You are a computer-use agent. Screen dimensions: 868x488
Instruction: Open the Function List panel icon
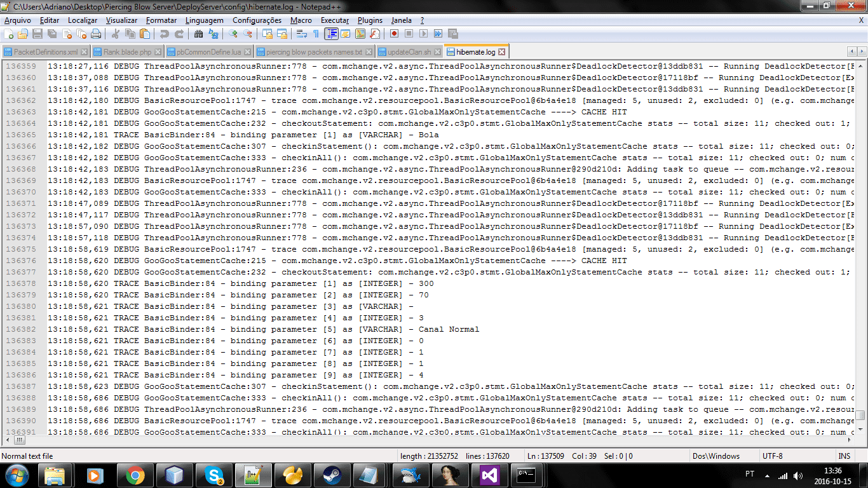tap(375, 33)
